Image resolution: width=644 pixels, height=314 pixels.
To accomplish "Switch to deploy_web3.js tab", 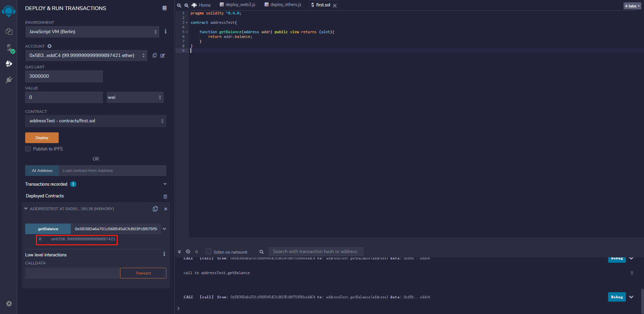I will 237,5.
